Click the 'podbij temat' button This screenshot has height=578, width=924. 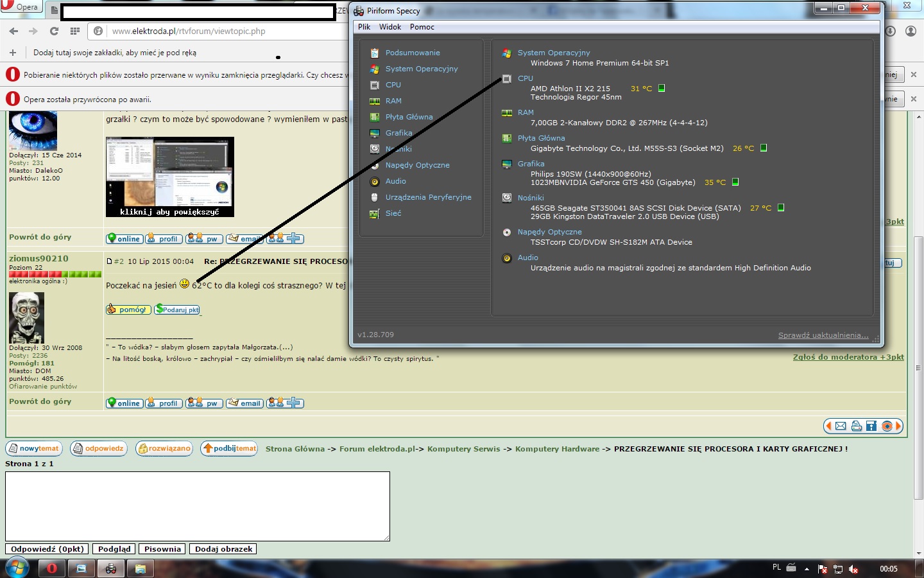coord(230,448)
